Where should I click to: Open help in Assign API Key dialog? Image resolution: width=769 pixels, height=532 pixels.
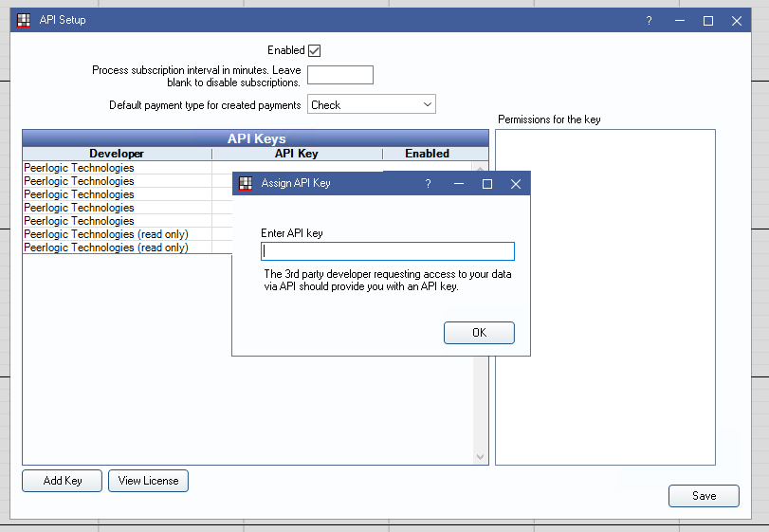[x=429, y=184]
